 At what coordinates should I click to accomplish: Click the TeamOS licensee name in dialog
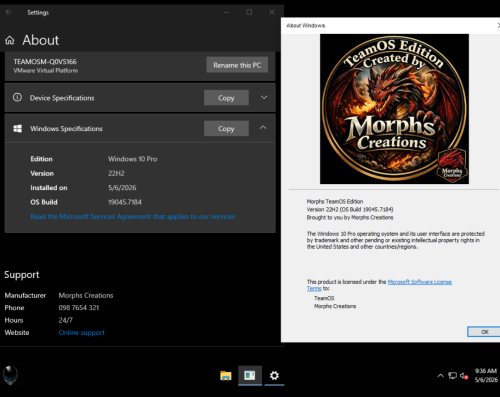pos(324,298)
